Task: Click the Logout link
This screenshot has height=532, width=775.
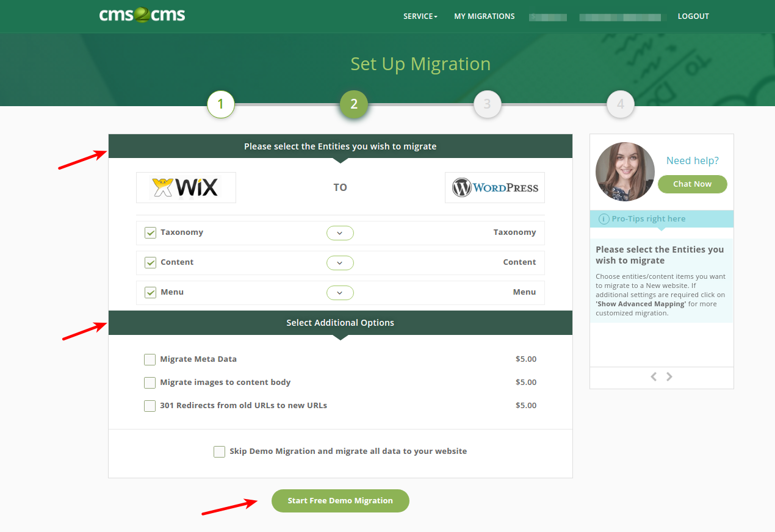Action: [x=693, y=16]
